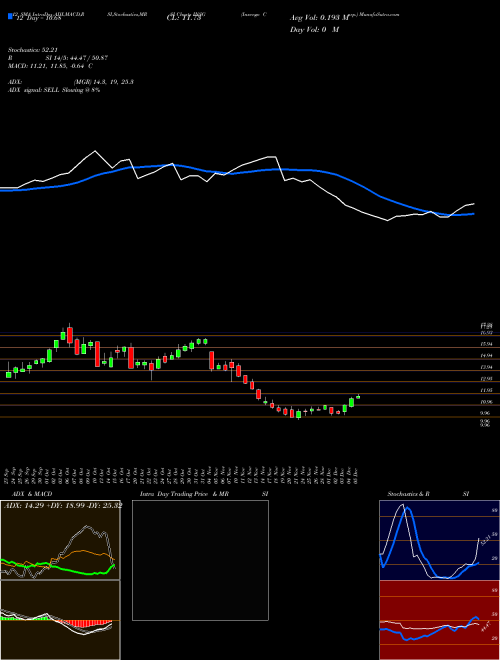Click the 'Intra Day Trading Price' panel title
The width and height of the screenshot is (500, 660).
(174, 494)
